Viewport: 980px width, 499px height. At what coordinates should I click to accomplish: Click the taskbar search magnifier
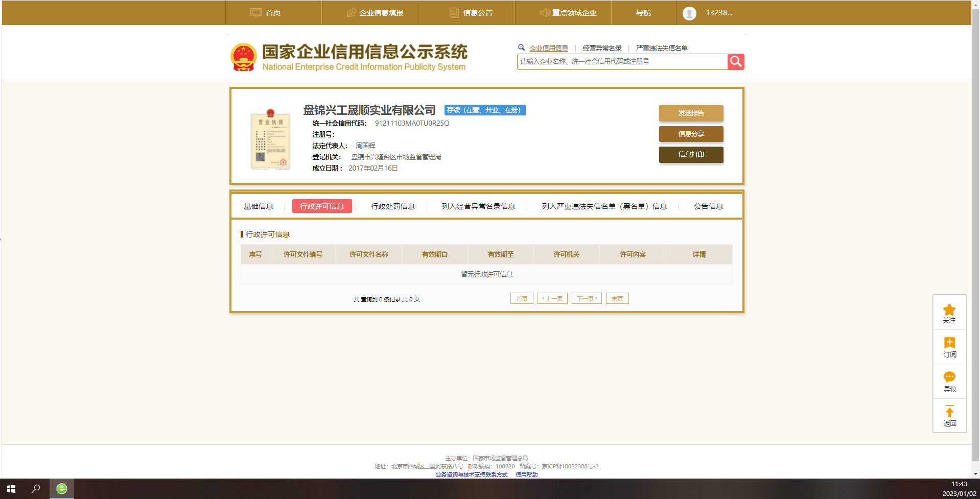pos(36,489)
